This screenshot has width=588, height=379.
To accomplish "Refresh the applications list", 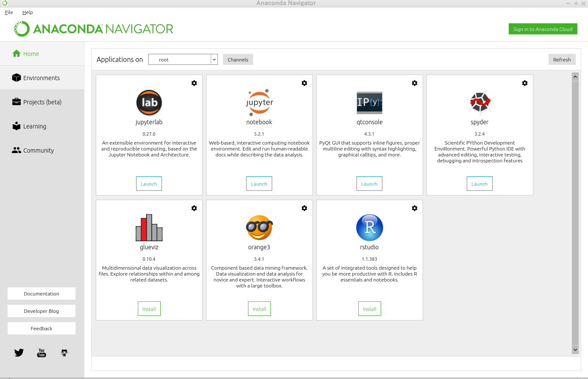I will click(562, 59).
